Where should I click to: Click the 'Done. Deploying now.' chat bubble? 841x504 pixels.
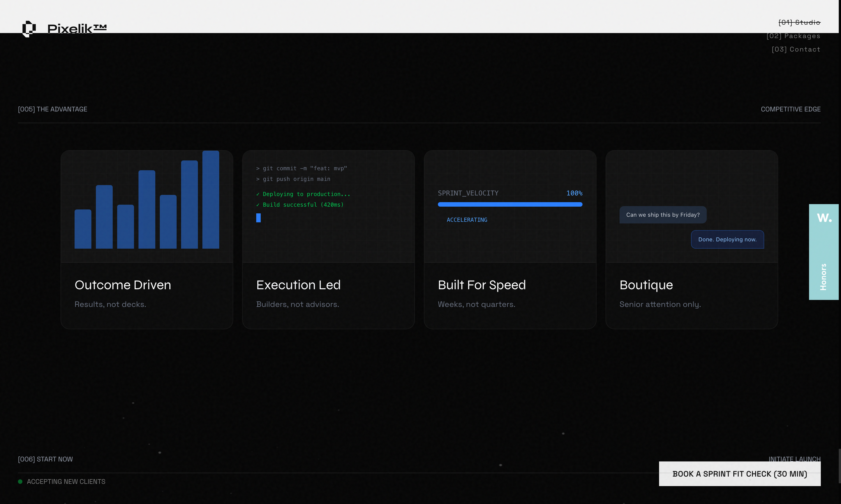click(x=727, y=239)
